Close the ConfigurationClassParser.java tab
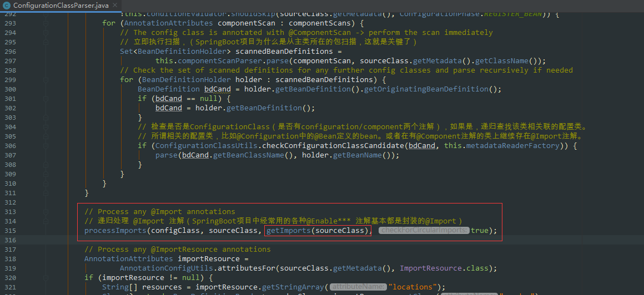The width and height of the screenshot is (644, 295). (114, 6)
